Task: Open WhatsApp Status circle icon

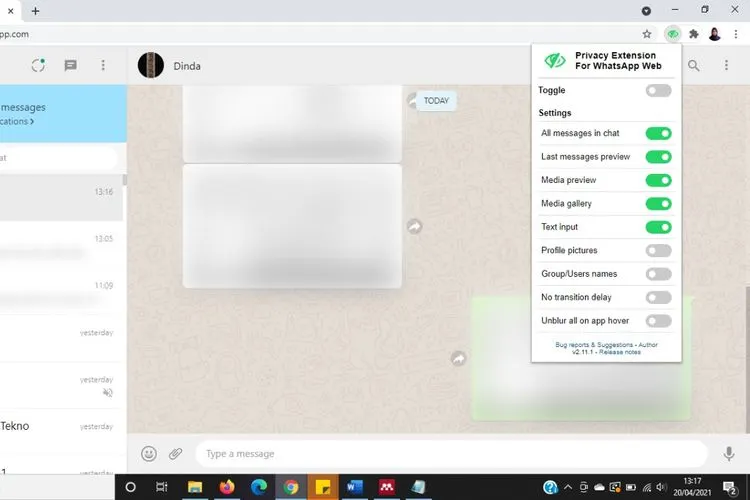Action: point(38,66)
